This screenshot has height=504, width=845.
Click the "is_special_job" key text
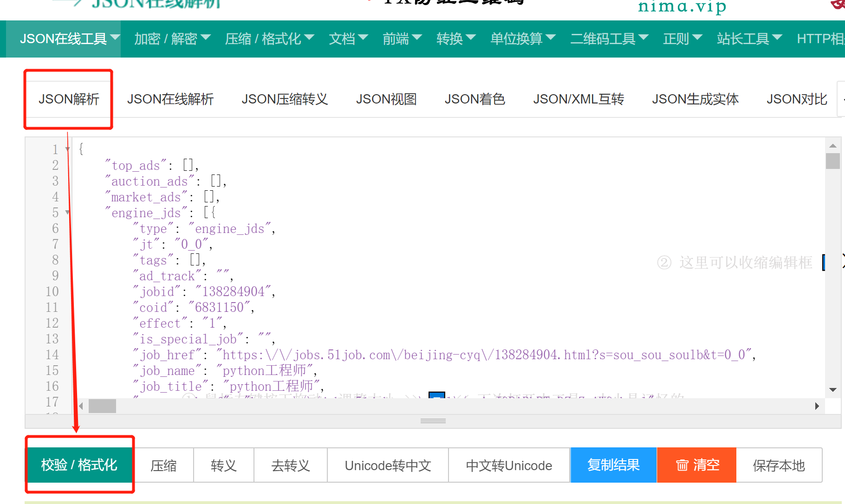(188, 339)
